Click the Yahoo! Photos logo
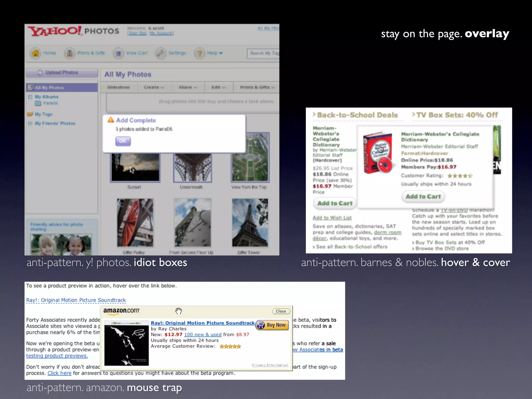Image resolution: width=532 pixels, height=399 pixels. pyautogui.click(x=74, y=31)
